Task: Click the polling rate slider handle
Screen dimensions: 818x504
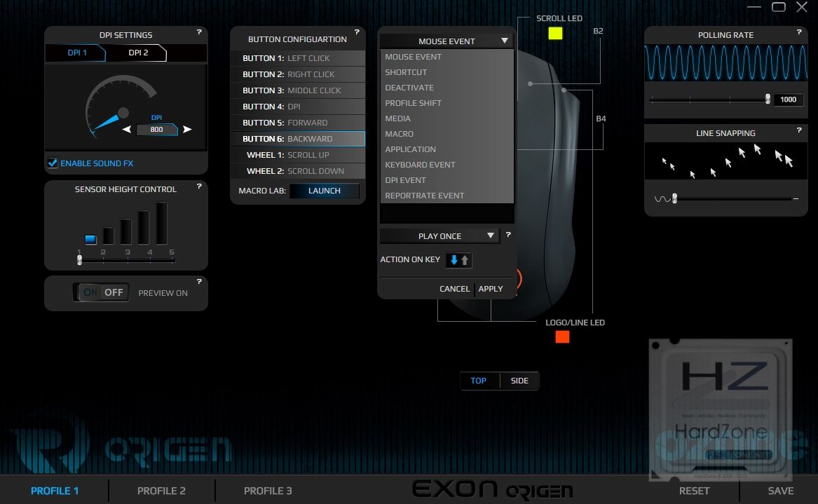Action: point(768,99)
